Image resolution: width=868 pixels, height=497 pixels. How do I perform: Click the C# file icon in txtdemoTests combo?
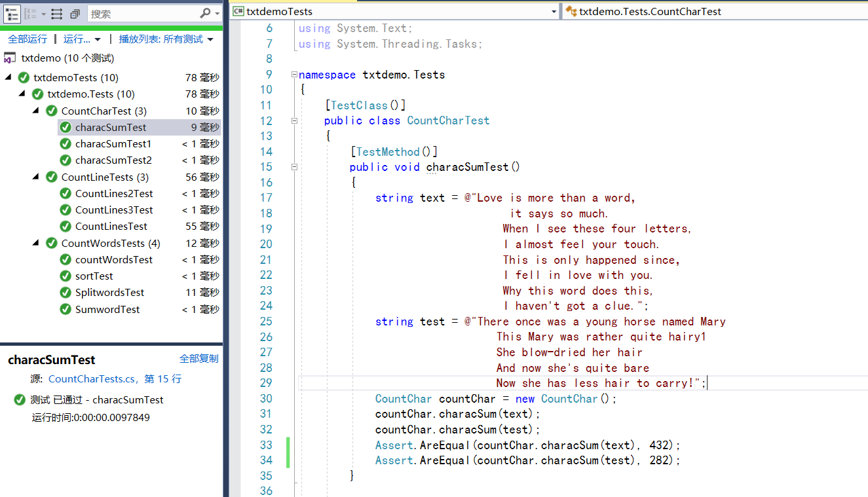pyautogui.click(x=238, y=11)
